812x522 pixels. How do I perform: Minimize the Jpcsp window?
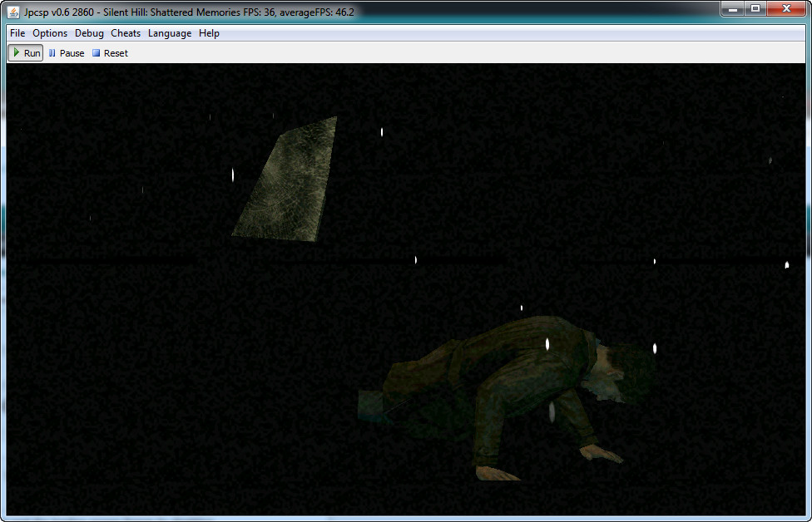tap(732, 9)
